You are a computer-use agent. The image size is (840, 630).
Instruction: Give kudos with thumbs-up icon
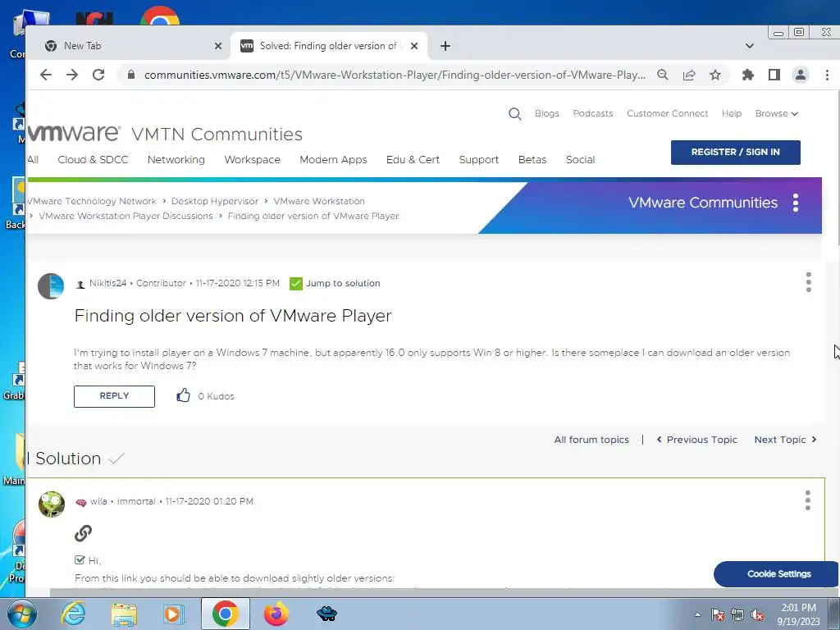click(183, 395)
